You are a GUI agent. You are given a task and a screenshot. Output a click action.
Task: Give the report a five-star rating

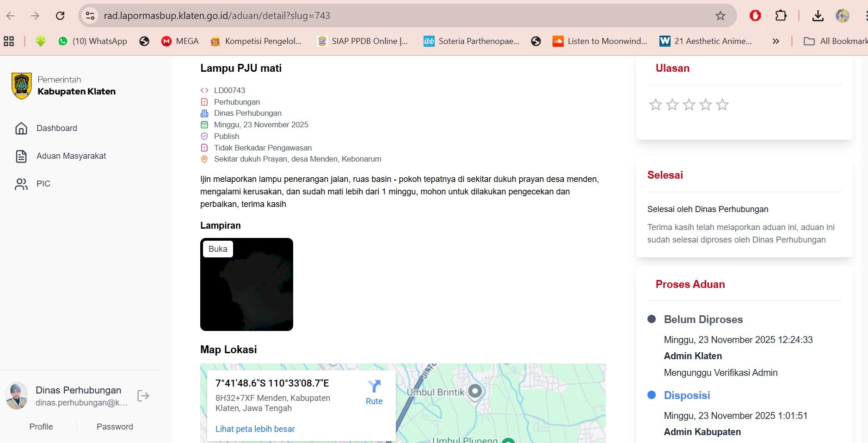pyautogui.click(x=722, y=105)
